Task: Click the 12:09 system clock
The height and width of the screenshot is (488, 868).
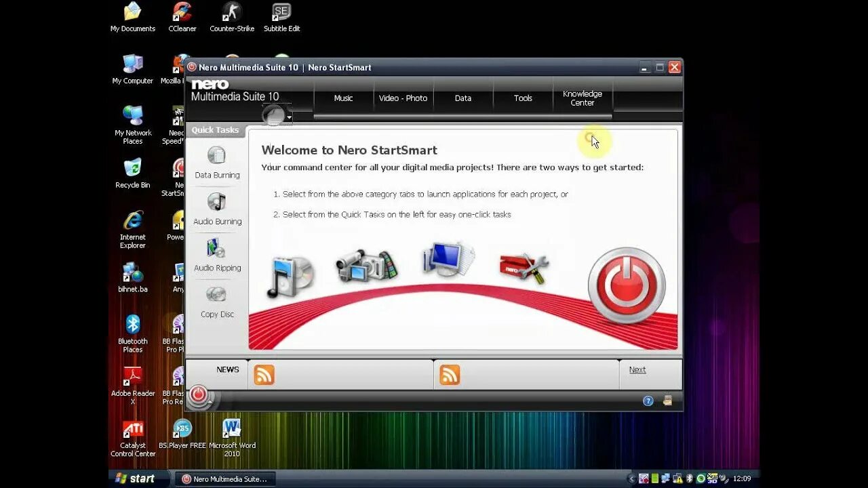Action: point(742,479)
